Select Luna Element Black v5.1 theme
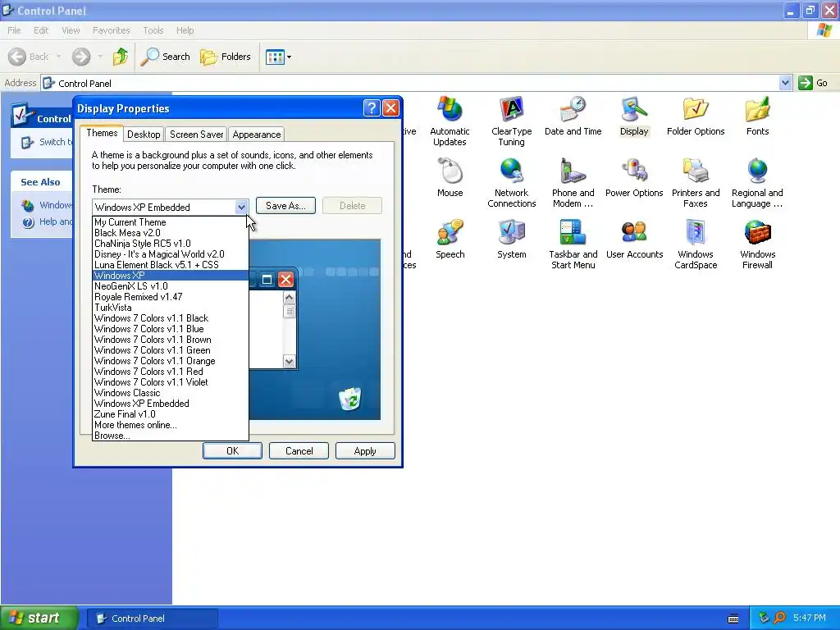 (171, 265)
